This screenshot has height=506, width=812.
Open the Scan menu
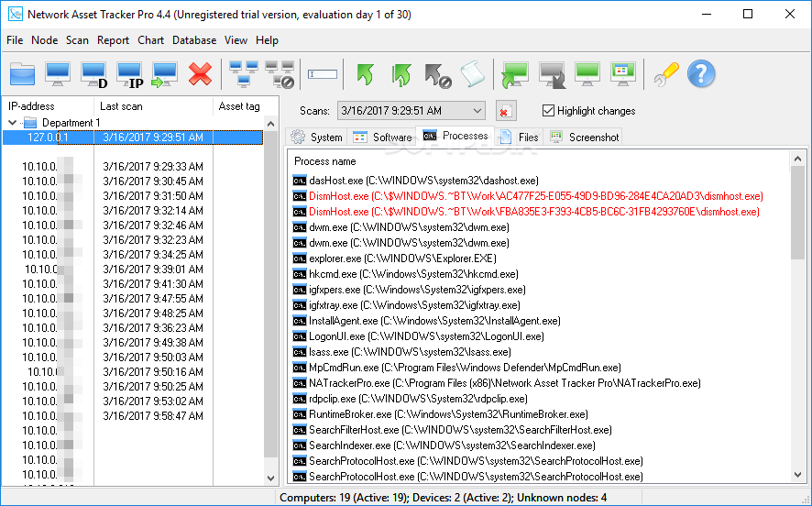pos(77,40)
